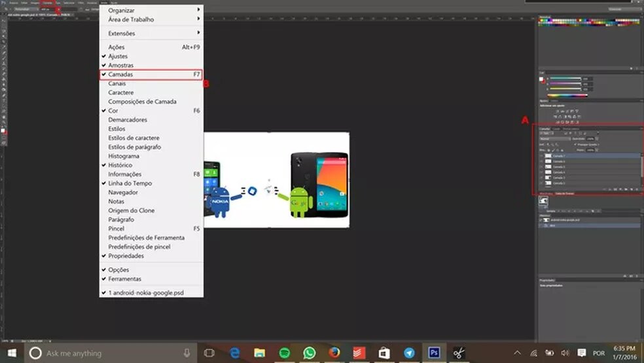Open Telegram from the taskbar

[x=409, y=353]
